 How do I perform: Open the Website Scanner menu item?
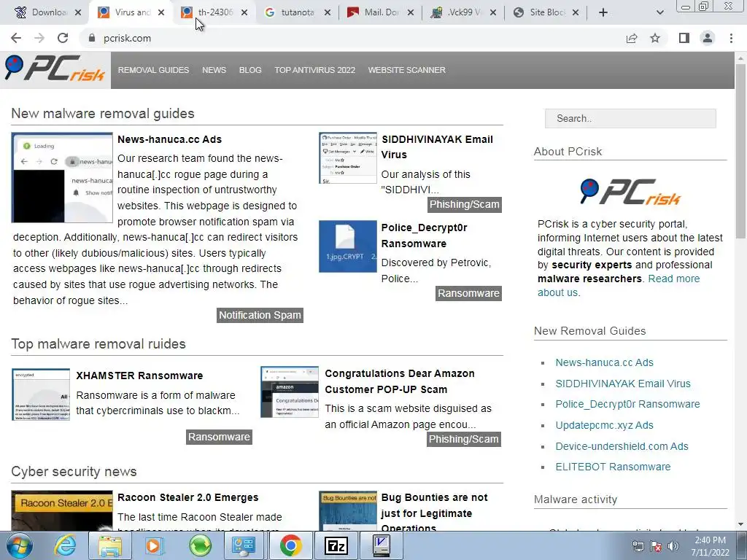(x=407, y=70)
